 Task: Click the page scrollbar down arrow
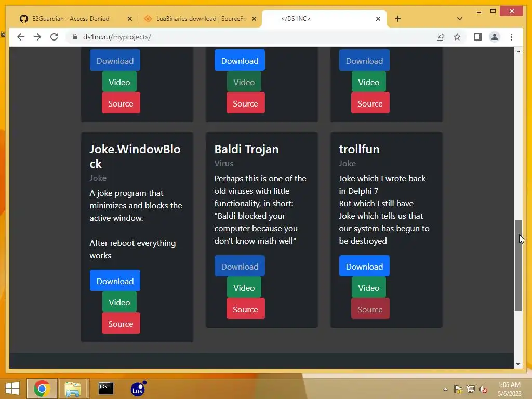pyautogui.click(x=518, y=364)
